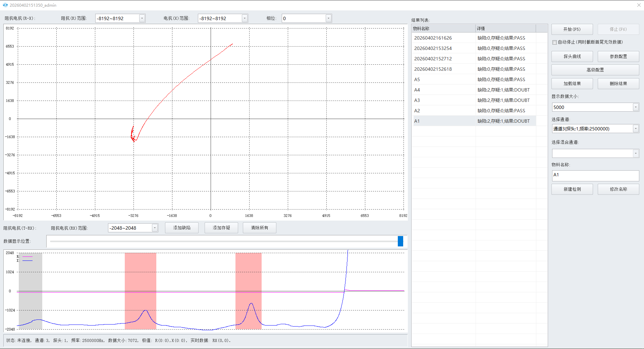Click 探头曲线 button
The width and height of the screenshot is (644, 349).
(572, 57)
